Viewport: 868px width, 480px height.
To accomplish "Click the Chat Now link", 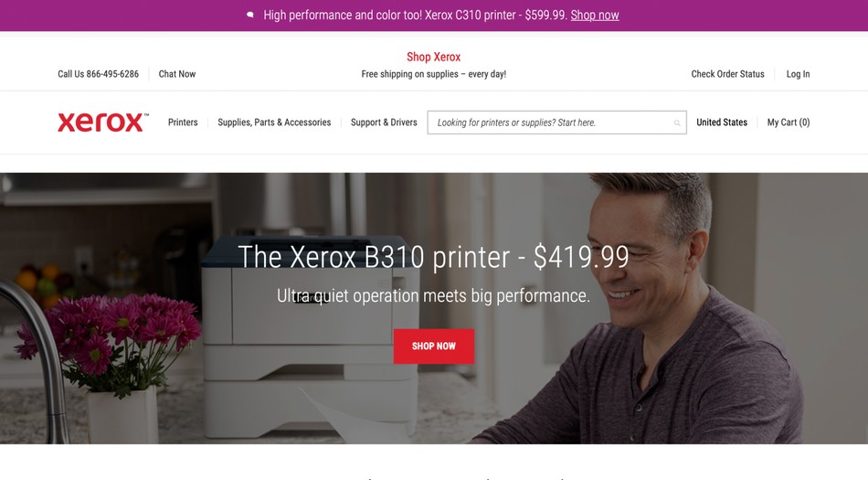I will pyautogui.click(x=177, y=74).
